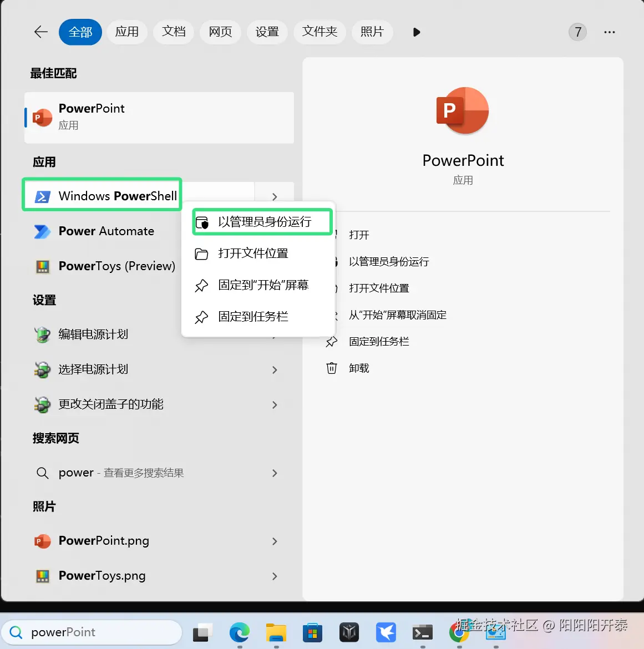
Task: Open Microsoft Edge from taskbar
Action: tap(239, 632)
